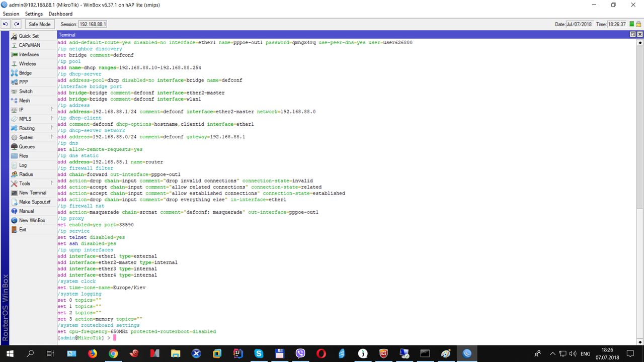Open the Manual
The width and height of the screenshot is (644, 362).
pyautogui.click(x=26, y=211)
